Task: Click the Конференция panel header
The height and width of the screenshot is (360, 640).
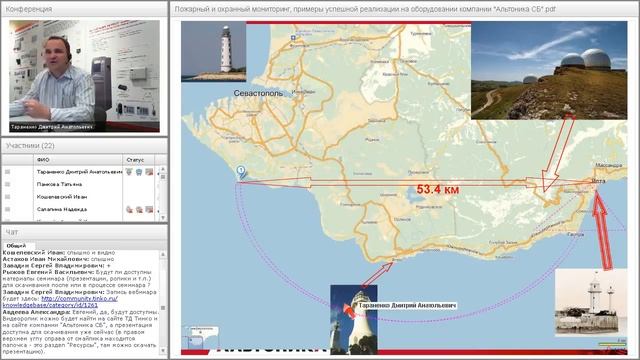Action: tap(84, 9)
